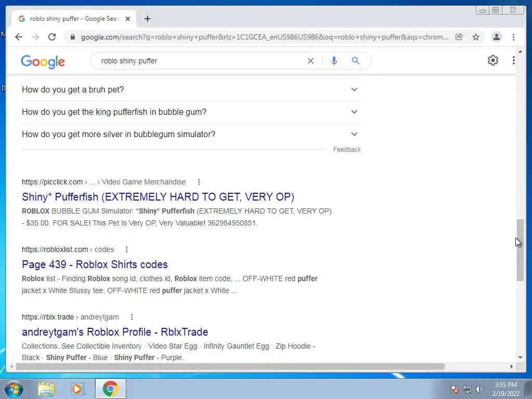
Task: Send Feedback on related questions
Action: point(347,150)
